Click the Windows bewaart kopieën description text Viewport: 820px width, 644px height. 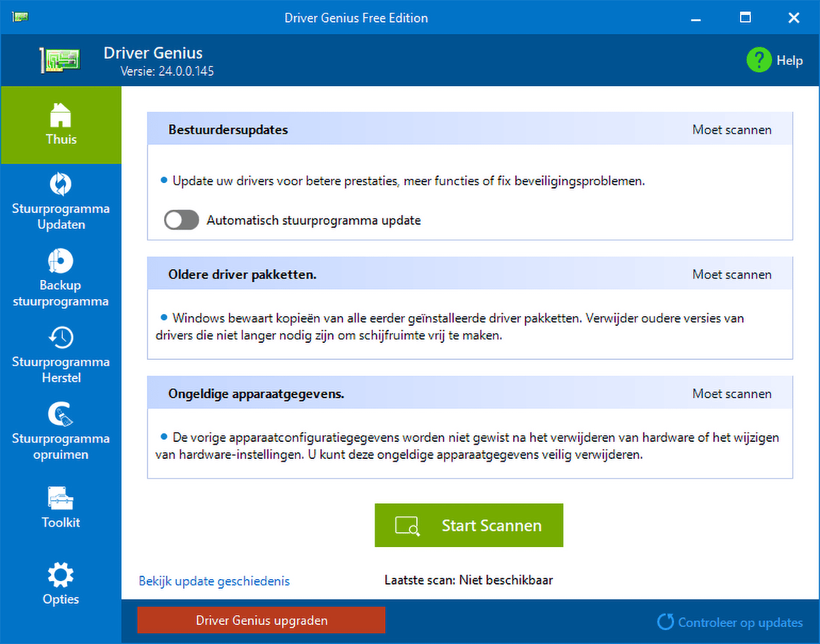point(450,327)
